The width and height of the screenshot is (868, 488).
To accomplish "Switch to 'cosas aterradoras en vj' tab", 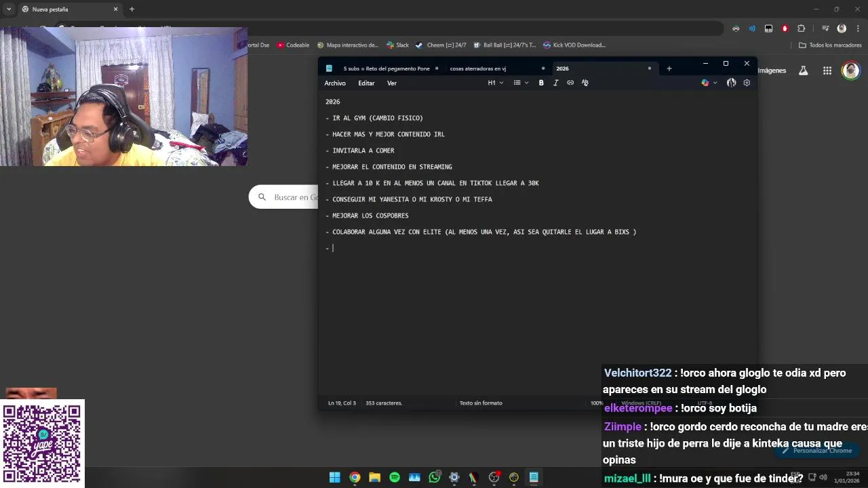I will coord(478,68).
